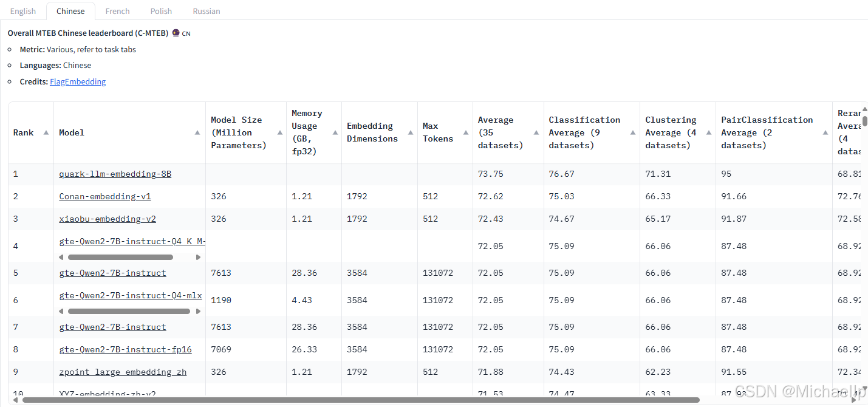Screen dimensions: 868x407
Task: Select model size 1190 cell
Action: pyautogui.click(x=246, y=300)
